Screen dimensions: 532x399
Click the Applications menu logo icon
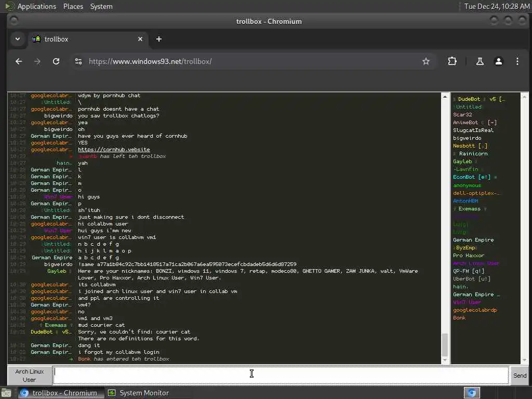click(9, 6)
